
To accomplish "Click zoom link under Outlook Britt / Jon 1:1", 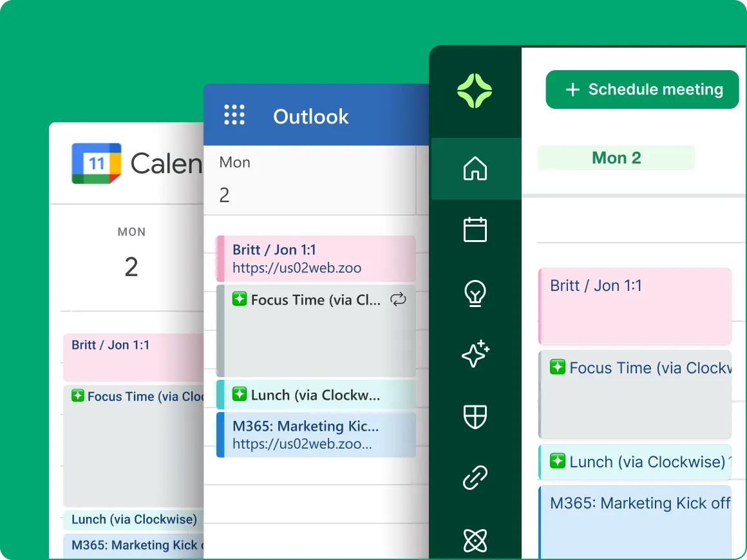I will [x=297, y=268].
